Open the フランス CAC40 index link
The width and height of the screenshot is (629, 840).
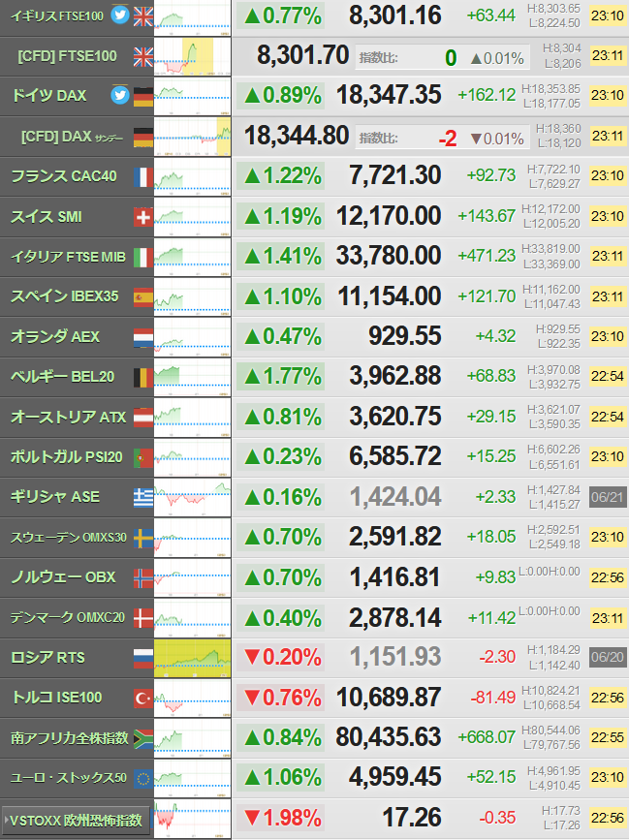tap(64, 176)
